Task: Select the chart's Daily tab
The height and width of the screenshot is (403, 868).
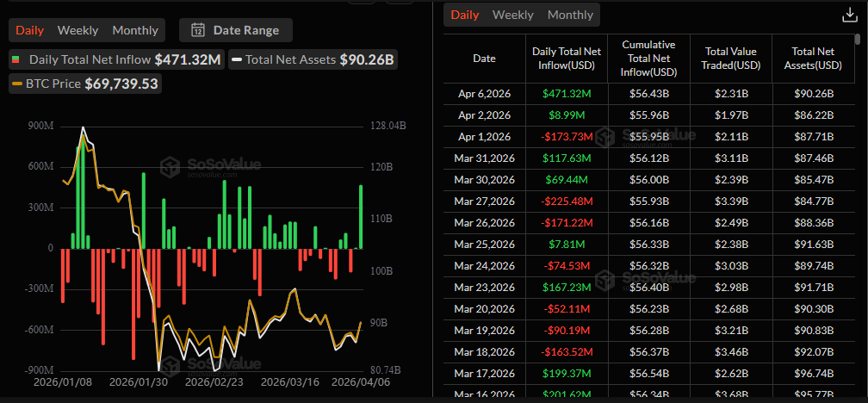Action: (29, 30)
